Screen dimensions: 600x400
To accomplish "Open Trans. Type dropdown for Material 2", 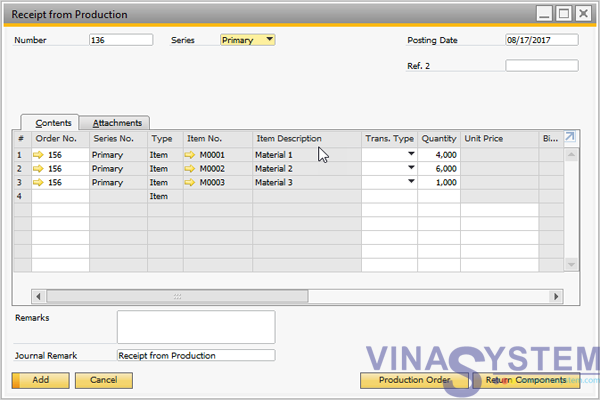I will pyautogui.click(x=411, y=168).
